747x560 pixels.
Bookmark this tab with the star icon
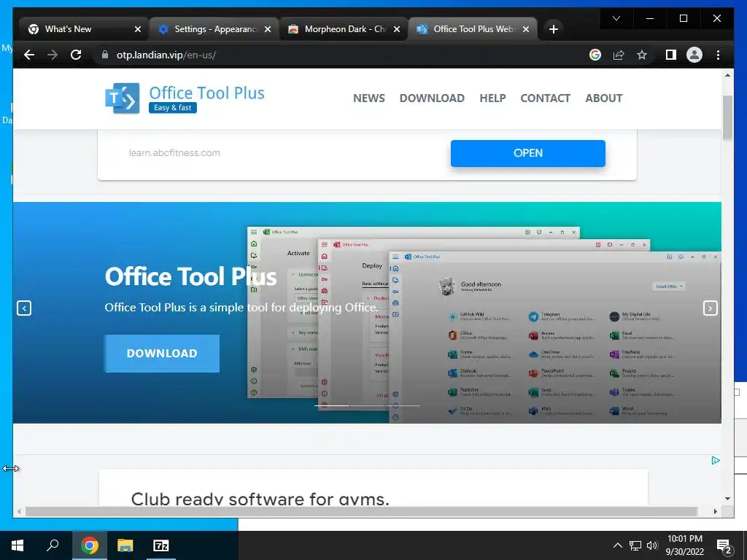(x=642, y=55)
